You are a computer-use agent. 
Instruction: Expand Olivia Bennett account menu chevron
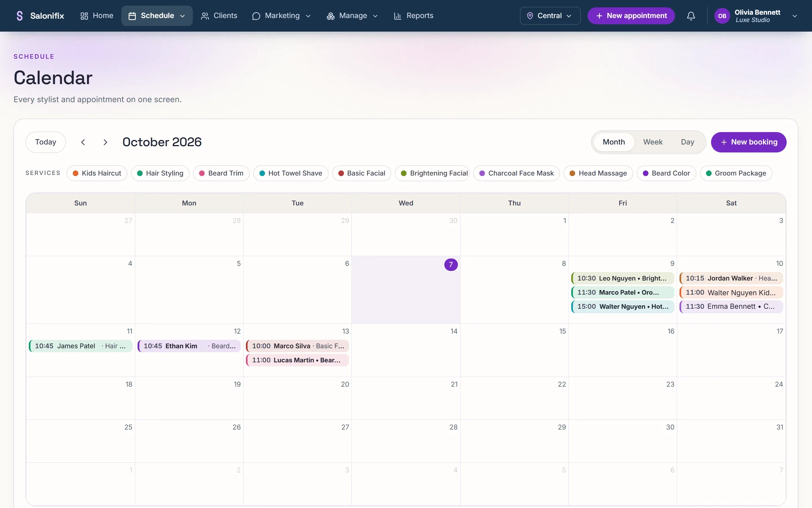(795, 16)
